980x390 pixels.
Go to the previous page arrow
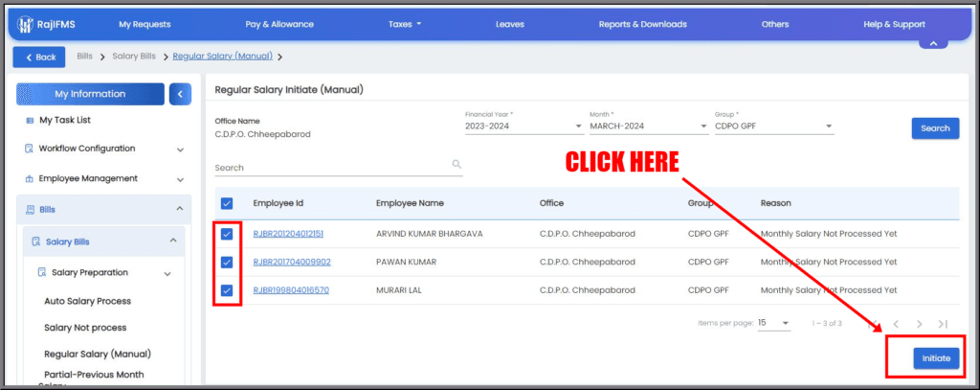(x=896, y=324)
